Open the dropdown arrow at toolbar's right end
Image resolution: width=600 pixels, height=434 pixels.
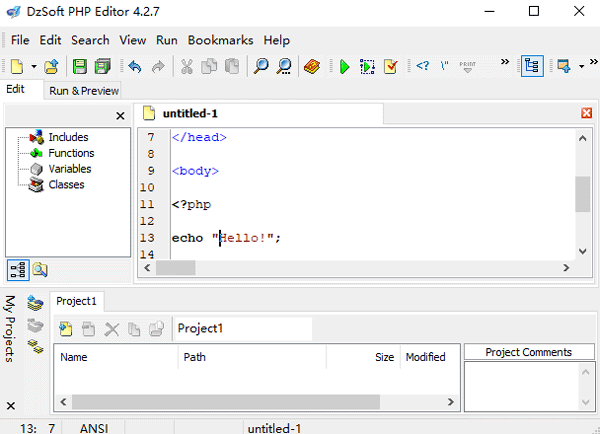582,67
